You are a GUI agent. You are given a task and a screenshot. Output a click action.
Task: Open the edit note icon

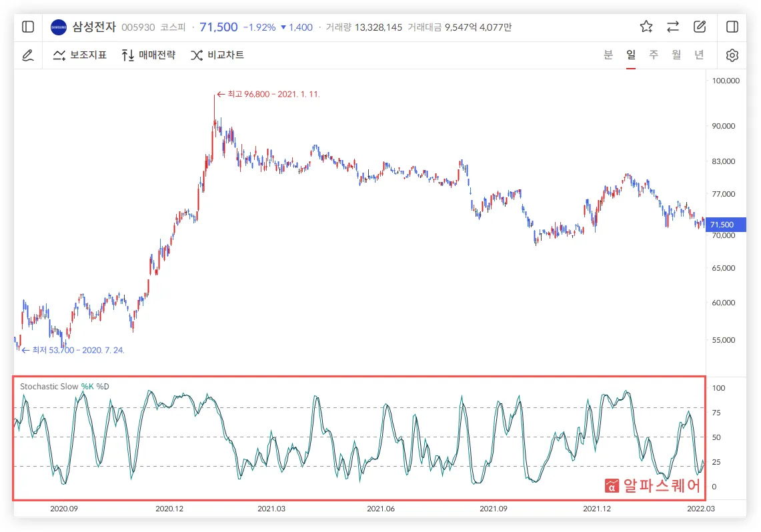pos(700,27)
